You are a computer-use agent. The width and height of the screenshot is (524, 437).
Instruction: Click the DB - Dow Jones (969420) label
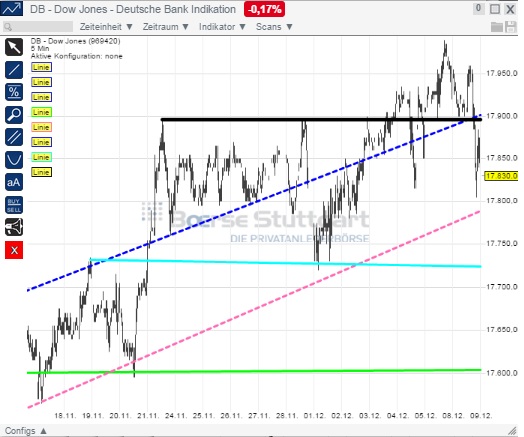[76, 41]
